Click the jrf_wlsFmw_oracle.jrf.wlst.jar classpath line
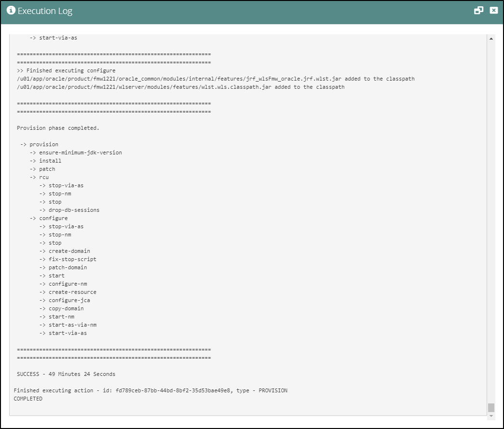This screenshot has width=504, height=429. (216, 79)
